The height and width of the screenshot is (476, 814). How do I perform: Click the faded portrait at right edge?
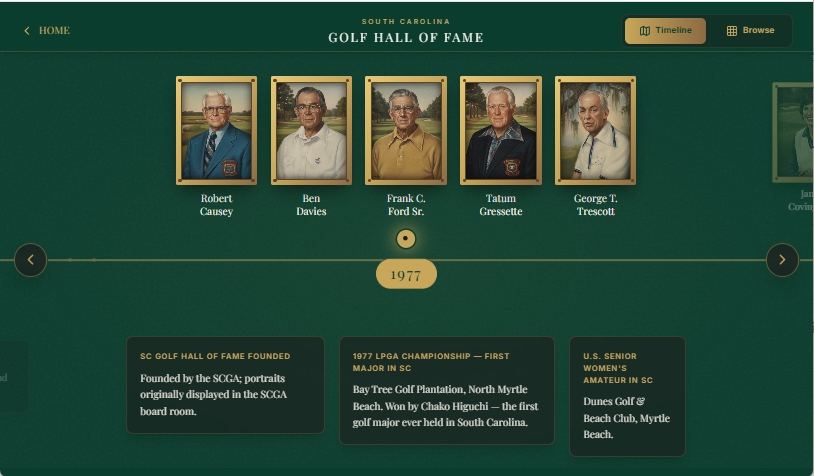(793, 132)
